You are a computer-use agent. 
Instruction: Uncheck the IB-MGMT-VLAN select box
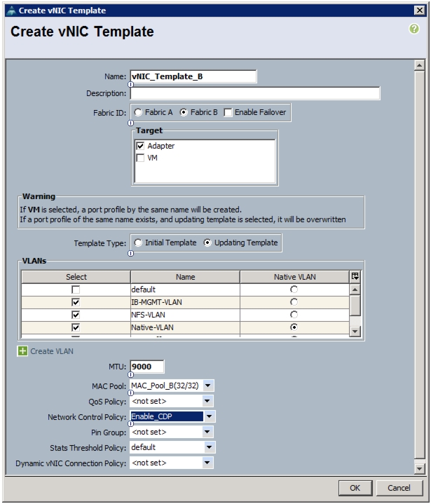[76, 302]
